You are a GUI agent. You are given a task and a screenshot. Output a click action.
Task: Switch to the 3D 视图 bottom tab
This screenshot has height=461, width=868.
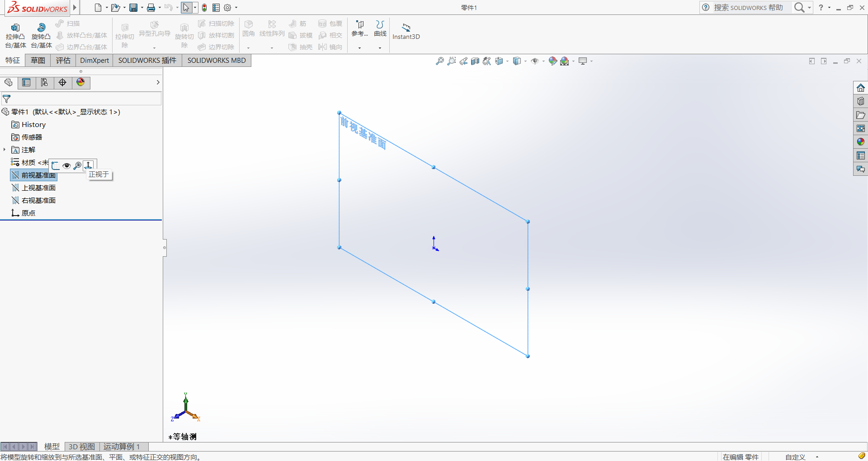pos(82,447)
